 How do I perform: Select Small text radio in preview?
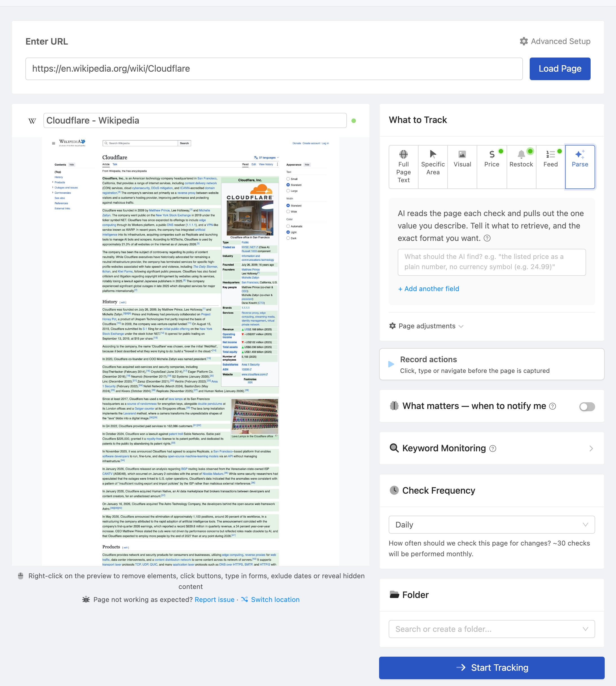click(288, 179)
